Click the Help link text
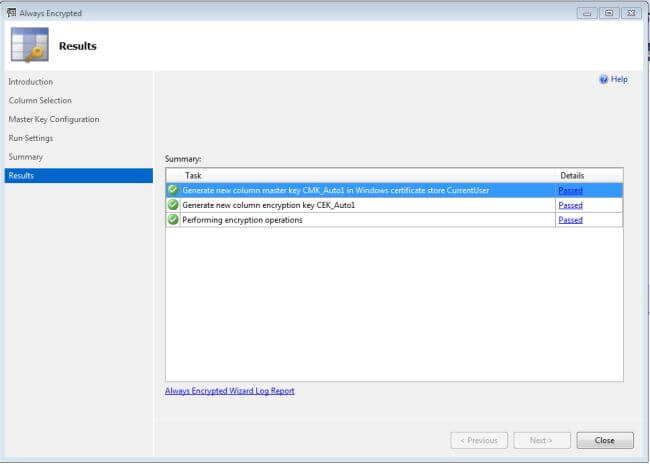650x464 pixels. (619, 79)
